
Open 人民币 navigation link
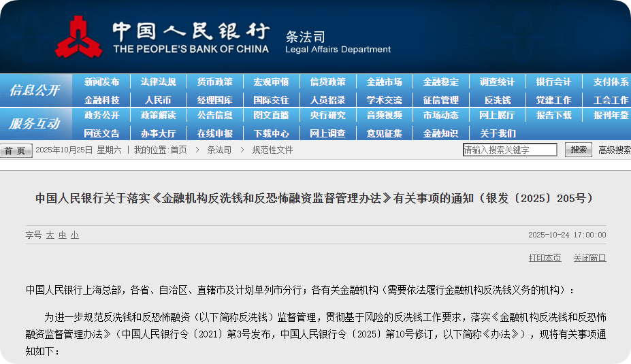tap(158, 100)
